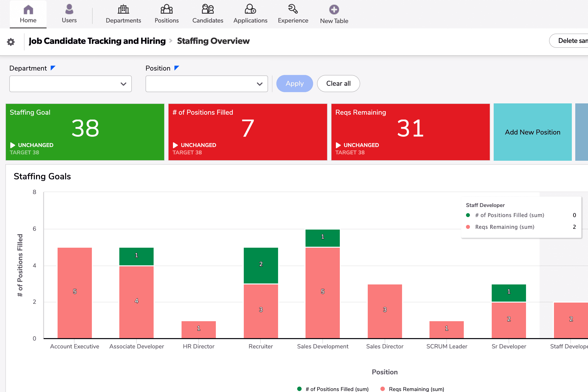The height and width of the screenshot is (392, 588).
Task: Create a New Table
Action: coord(334,14)
